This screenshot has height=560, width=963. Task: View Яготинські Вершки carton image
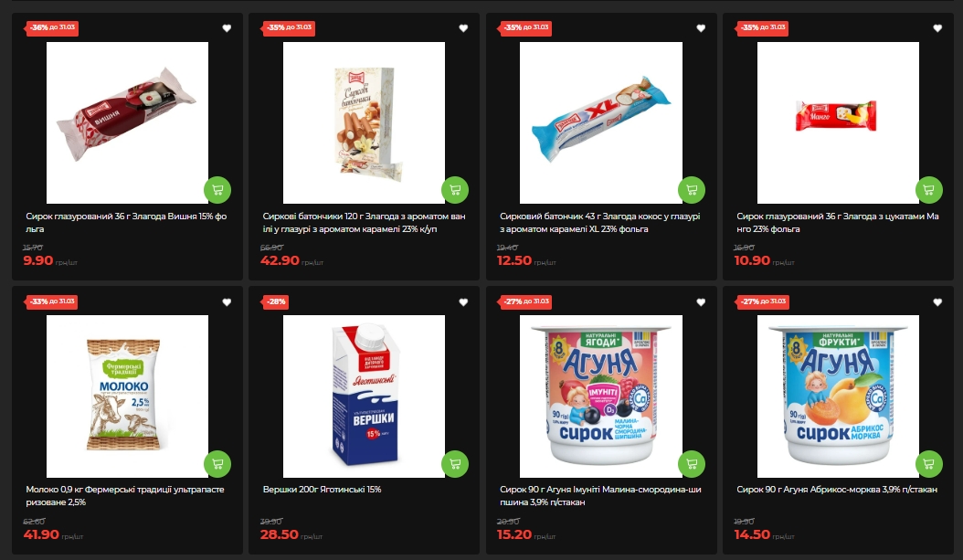click(364, 396)
